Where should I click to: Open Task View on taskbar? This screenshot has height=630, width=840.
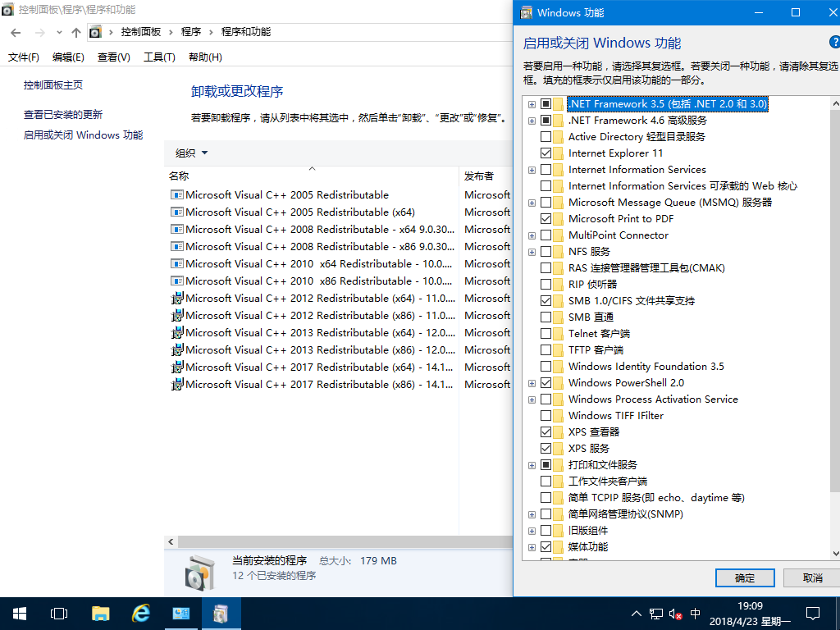(x=59, y=614)
